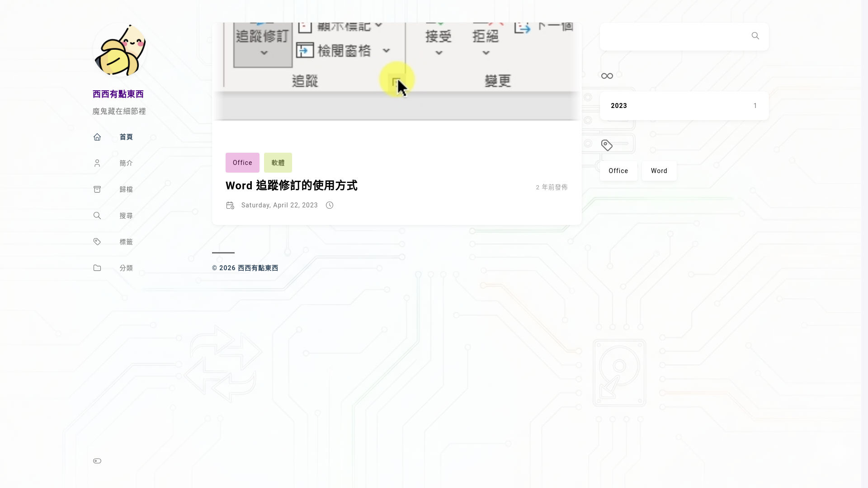Select the pink Office category badge

(x=242, y=163)
